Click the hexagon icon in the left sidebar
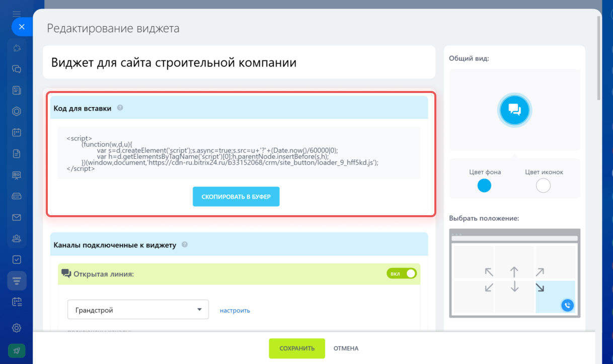613x364 pixels. point(17,112)
